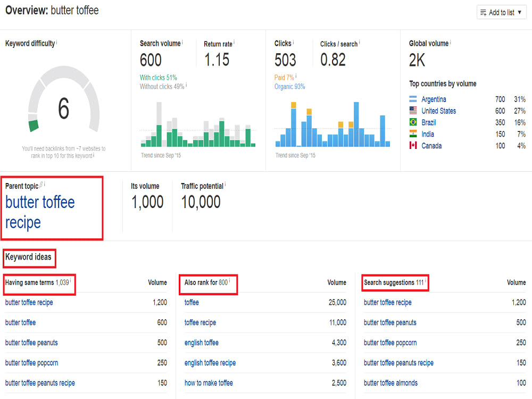
Task: Click info icon beside Return rate
Action: (234, 43)
